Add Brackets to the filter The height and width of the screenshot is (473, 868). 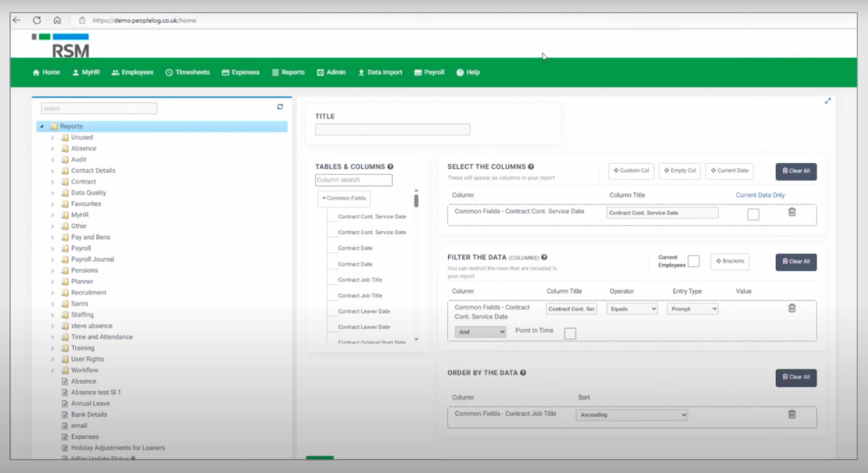(729, 261)
